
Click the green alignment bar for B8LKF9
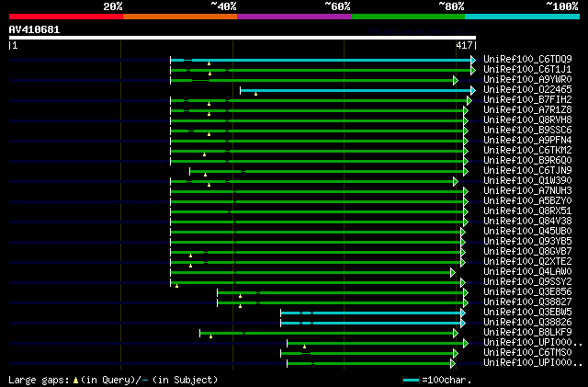(x=329, y=334)
